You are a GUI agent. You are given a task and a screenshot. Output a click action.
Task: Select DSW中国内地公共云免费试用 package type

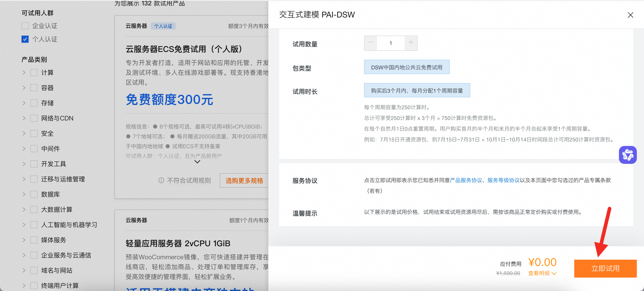point(407,67)
